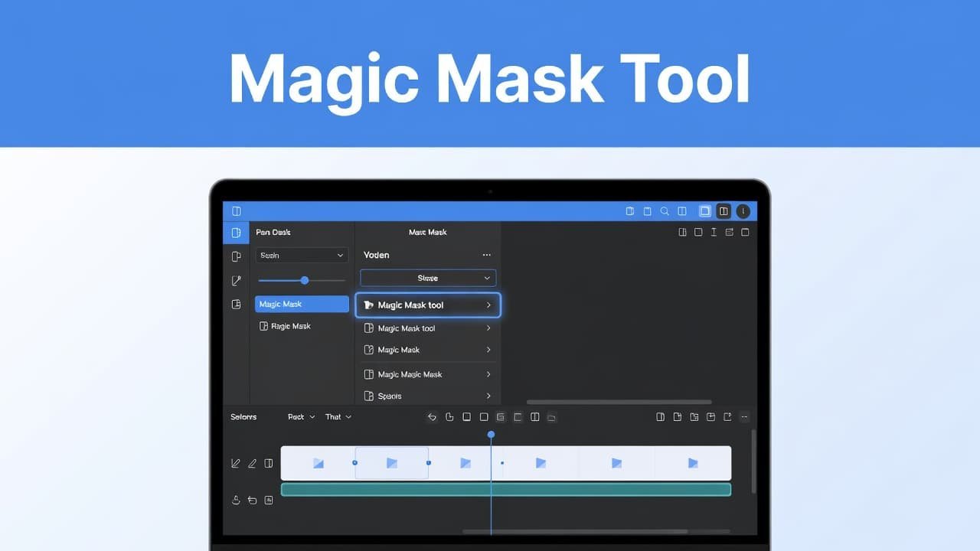Select the Spaois row
Image resolution: width=980 pixels, height=551 pixels.
(428, 396)
